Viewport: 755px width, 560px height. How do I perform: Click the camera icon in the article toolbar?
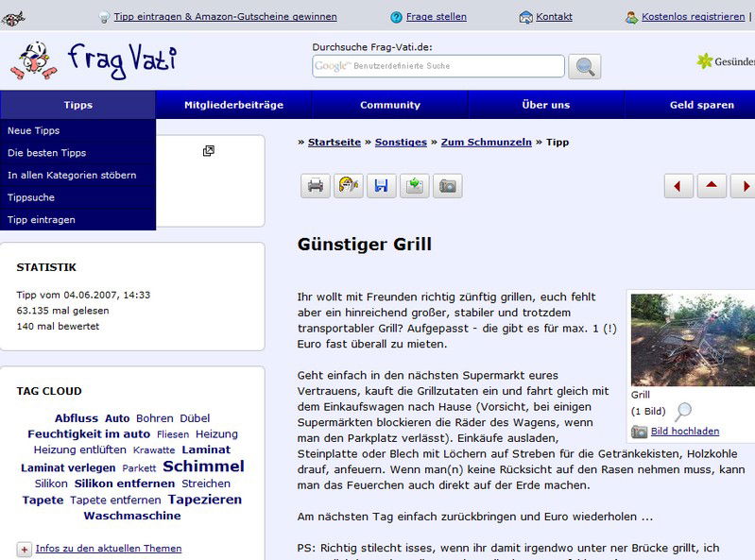447,186
